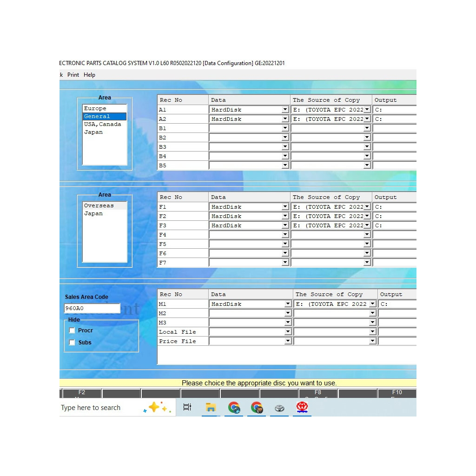Open the Source of Copy dropdown for A1

[x=367, y=110]
